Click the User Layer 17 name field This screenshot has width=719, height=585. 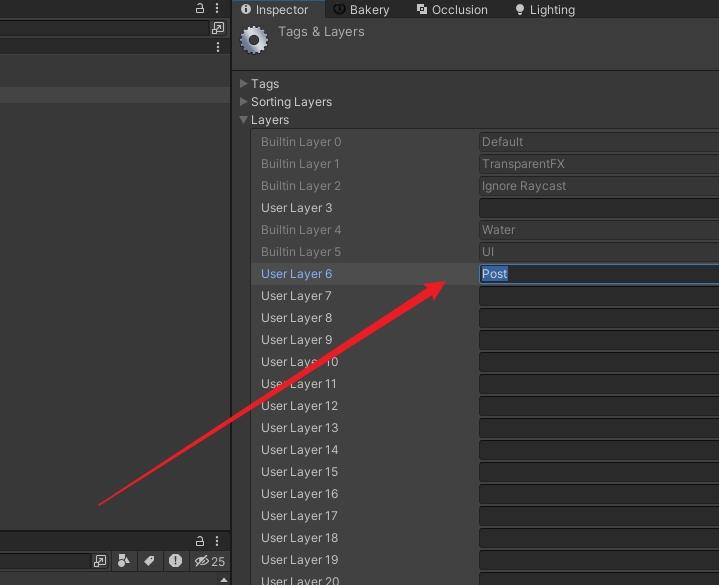[599, 516]
